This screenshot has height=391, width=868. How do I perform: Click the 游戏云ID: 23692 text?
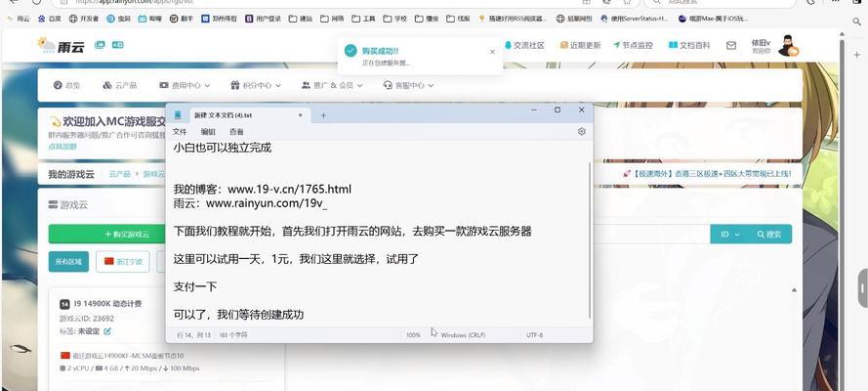(x=87, y=318)
